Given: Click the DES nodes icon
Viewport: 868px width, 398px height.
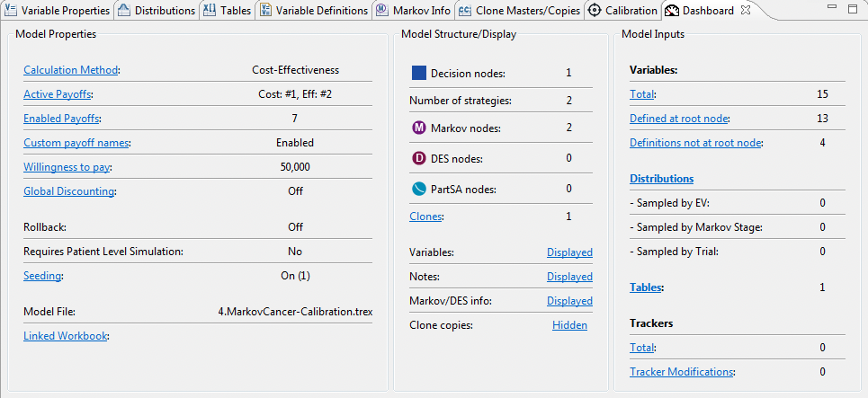Looking at the screenshot, I should [x=419, y=159].
